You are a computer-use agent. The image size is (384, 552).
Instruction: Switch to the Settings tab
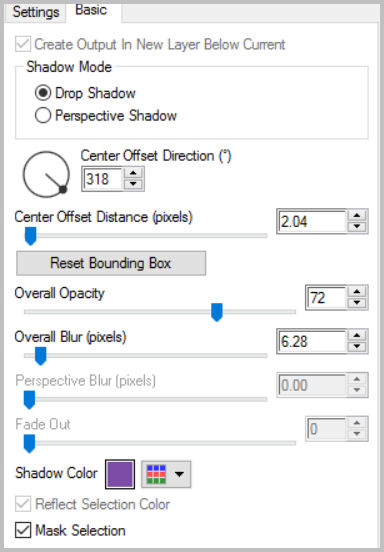[36, 12]
